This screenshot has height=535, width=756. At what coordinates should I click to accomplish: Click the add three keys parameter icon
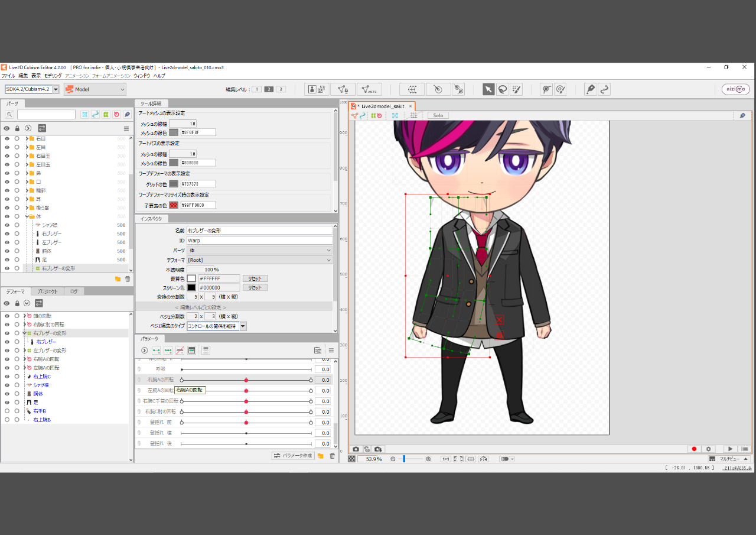click(x=168, y=350)
